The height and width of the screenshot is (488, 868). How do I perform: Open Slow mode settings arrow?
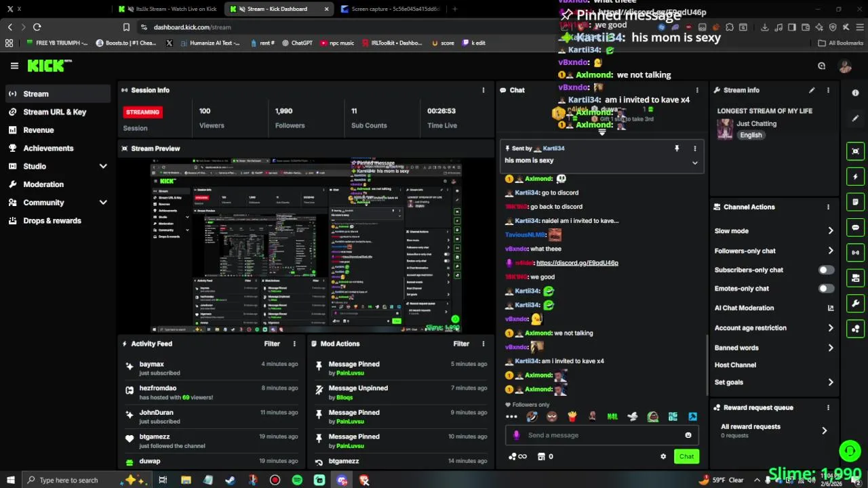(x=831, y=231)
